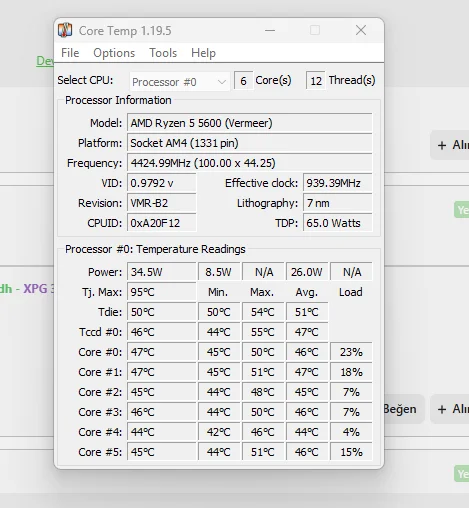Click the Tj. Max value 95°C
Screen dimensions: 469x508
click(x=162, y=292)
